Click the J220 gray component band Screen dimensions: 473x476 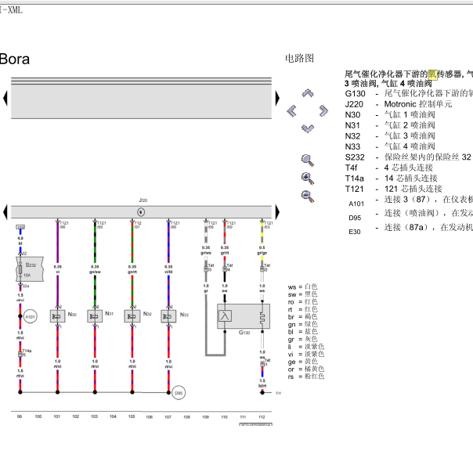[141, 212]
